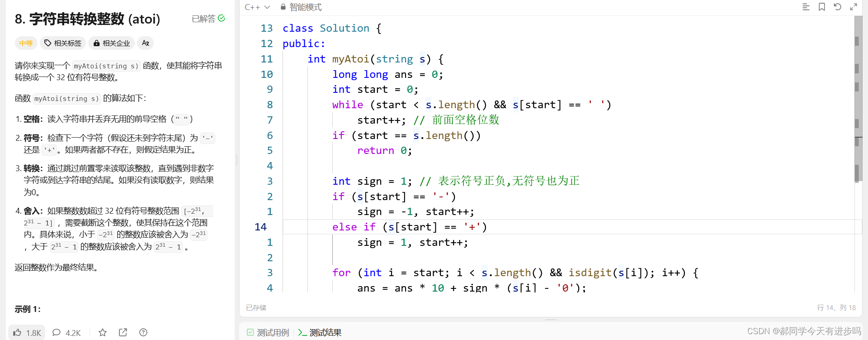Click the 智能模式 lock icon
The width and height of the screenshot is (868, 340).
(283, 7)
